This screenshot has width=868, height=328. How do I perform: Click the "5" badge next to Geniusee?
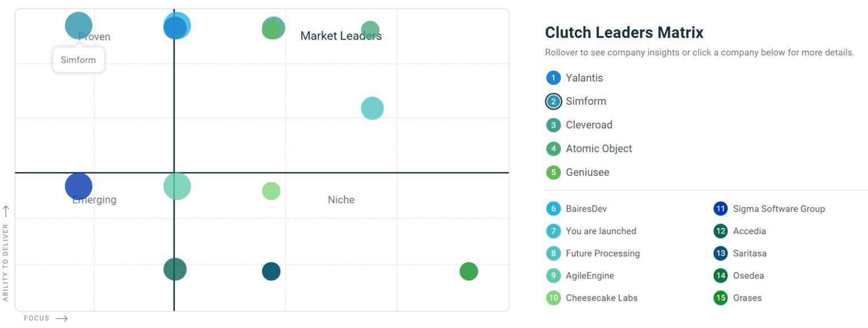[553, 172]
